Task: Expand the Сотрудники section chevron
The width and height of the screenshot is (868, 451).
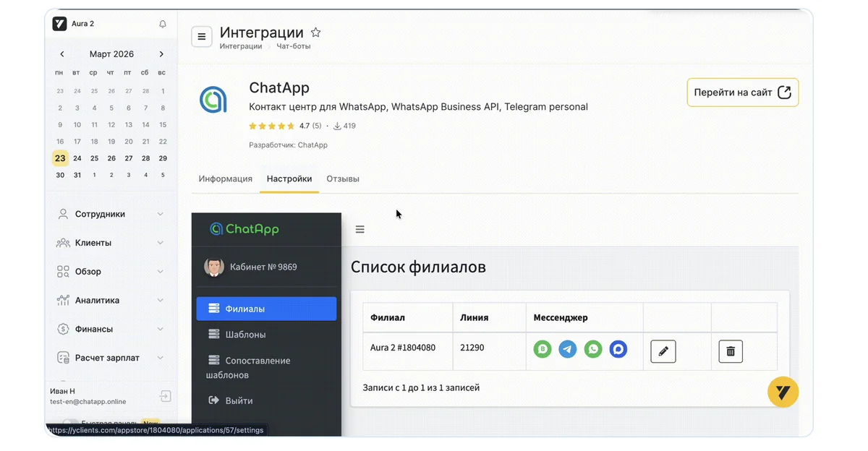Action: pos(161,214)
